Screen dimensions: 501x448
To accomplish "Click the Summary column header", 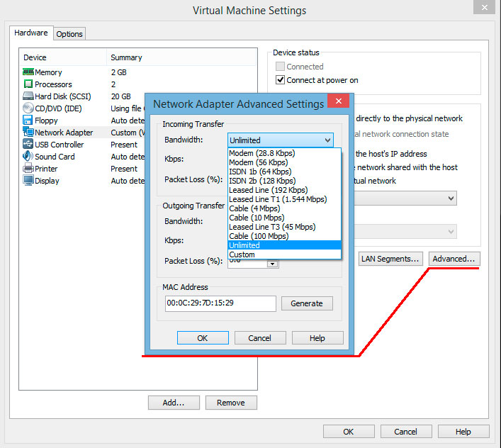I will tap(181, 57).
